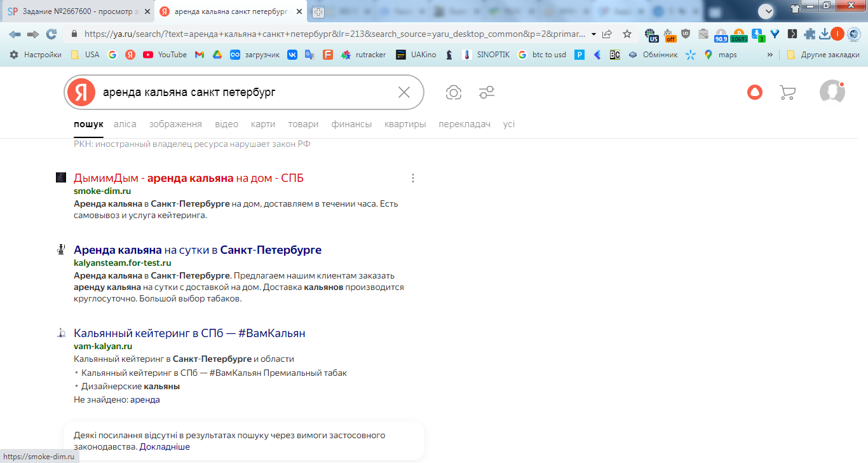Select the товари search category
The height and width of the screenshot is (463, 868).
click(303, 124)
